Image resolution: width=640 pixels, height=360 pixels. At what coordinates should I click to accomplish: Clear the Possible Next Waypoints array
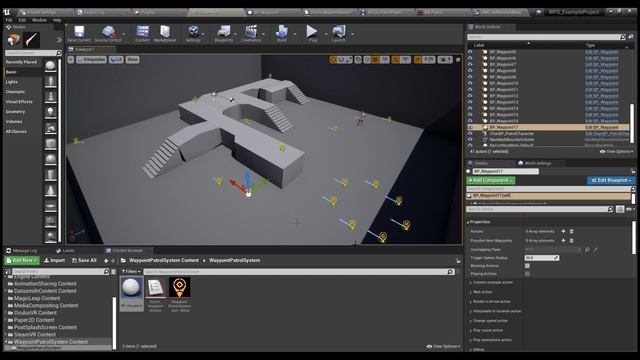tap(571, 240)
